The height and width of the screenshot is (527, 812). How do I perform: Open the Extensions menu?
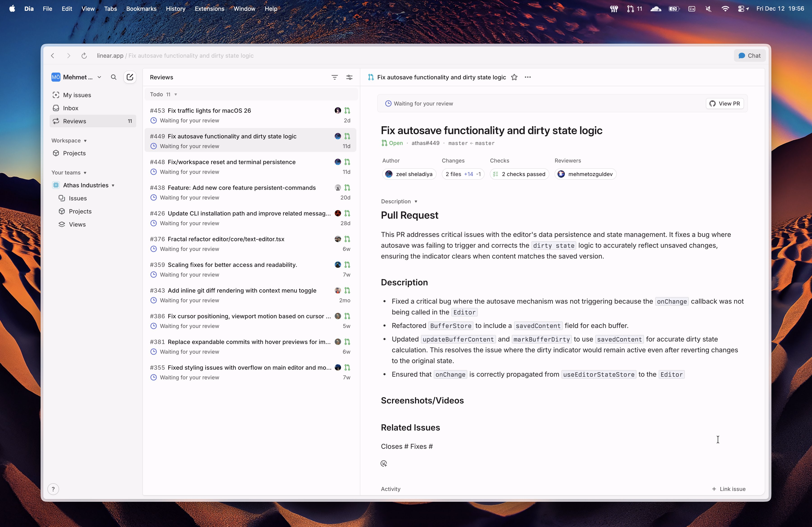click(209, 9)
